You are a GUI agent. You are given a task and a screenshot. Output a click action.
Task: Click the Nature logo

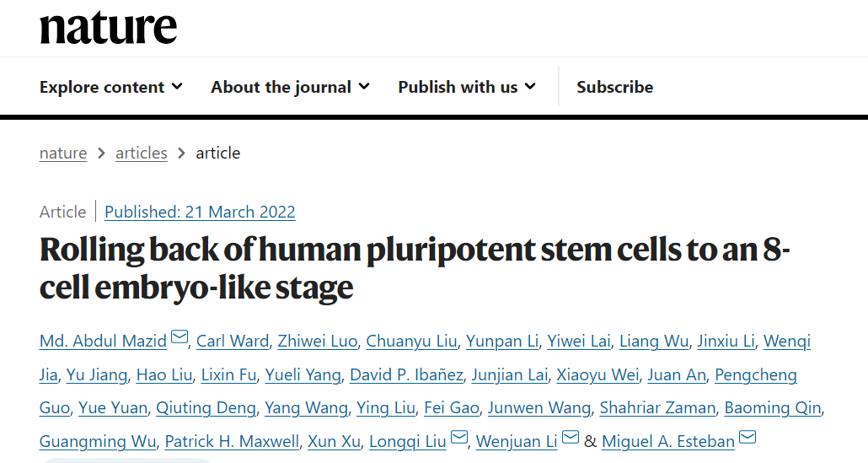(109, 28)
